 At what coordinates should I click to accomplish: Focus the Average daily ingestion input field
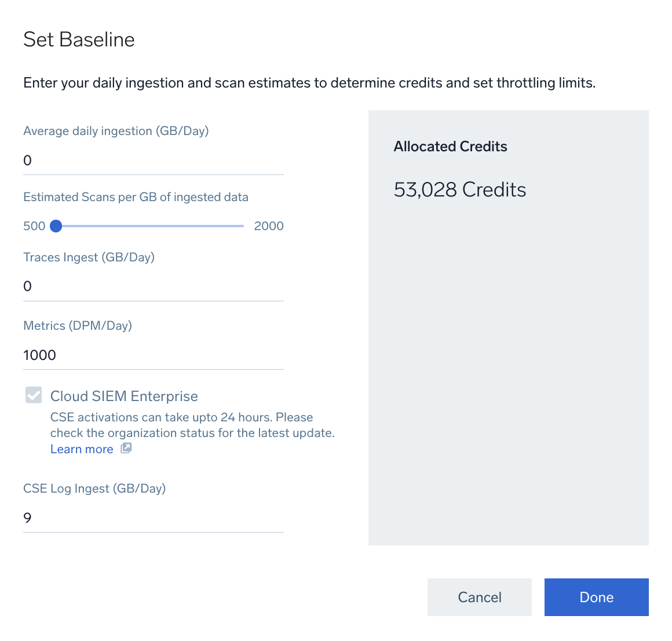[x=153, y=161]
